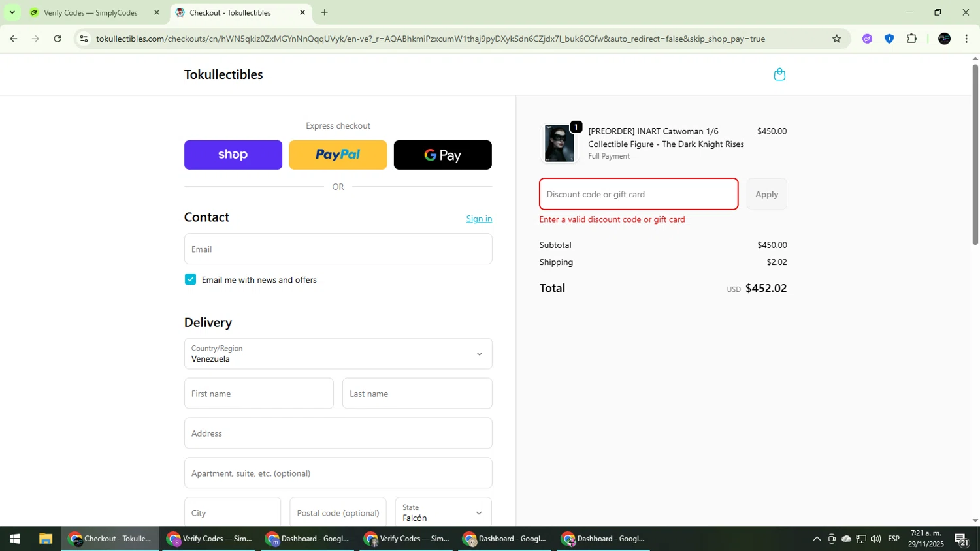Go back with browser back arrow
The height and width of the screenshot is (551, 980).
coord(14,39)
